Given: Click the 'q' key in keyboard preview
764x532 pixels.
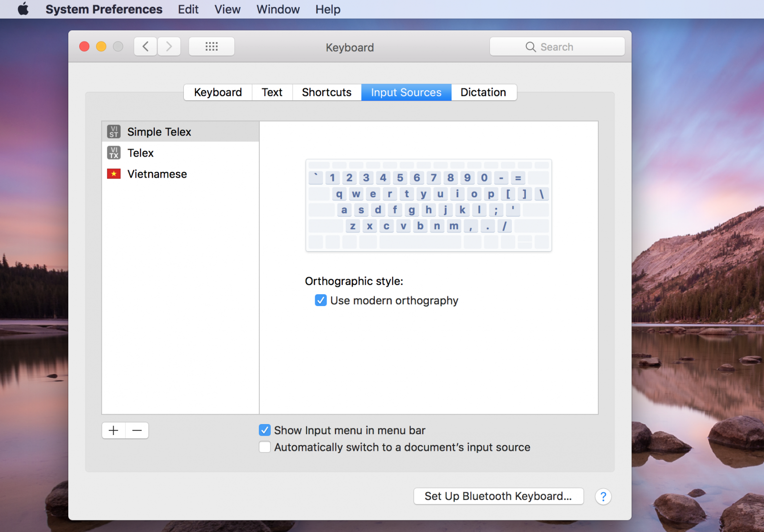Looking at the screenshot, I should pyautogui.click(x=339, y=194).
